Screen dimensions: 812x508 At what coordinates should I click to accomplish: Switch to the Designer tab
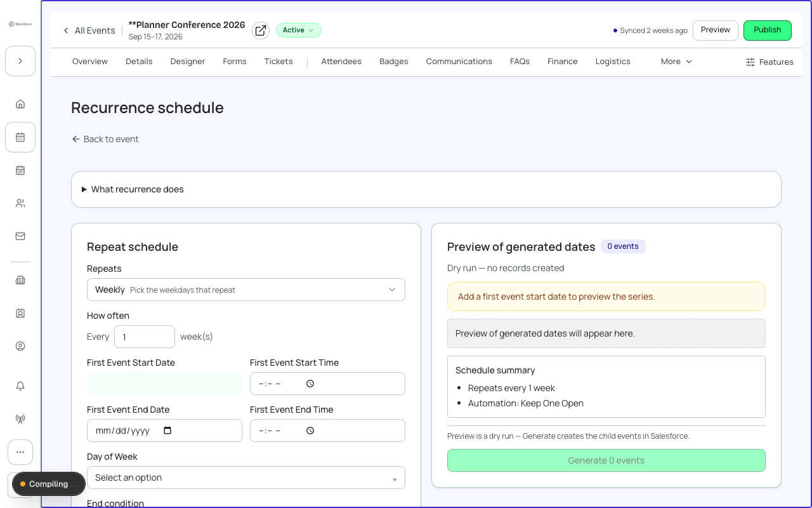pyautogui.click(x=188, y=62)
